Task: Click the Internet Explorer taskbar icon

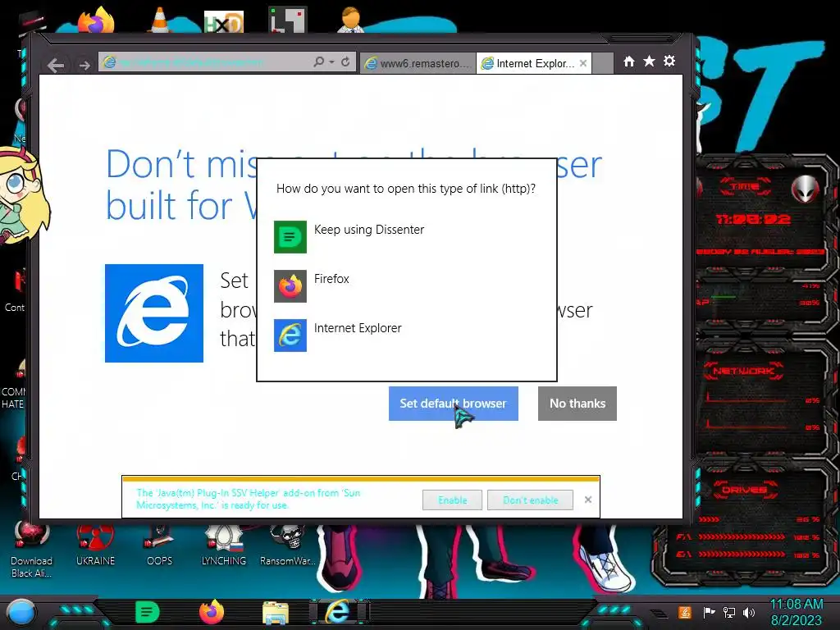Action: (x=337, y=611)
